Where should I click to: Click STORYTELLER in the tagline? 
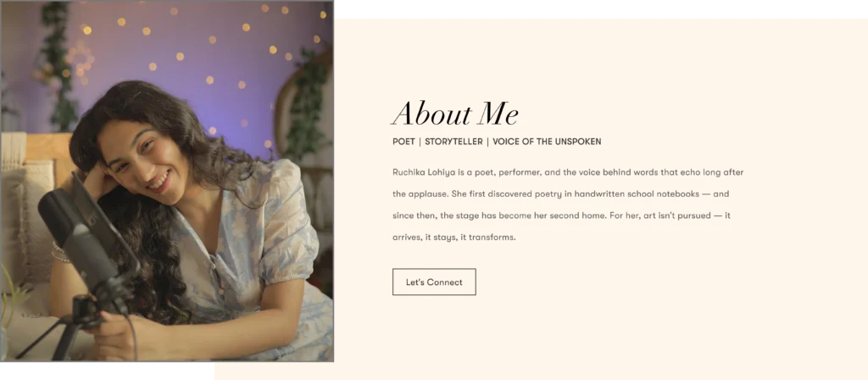point(453,142)
